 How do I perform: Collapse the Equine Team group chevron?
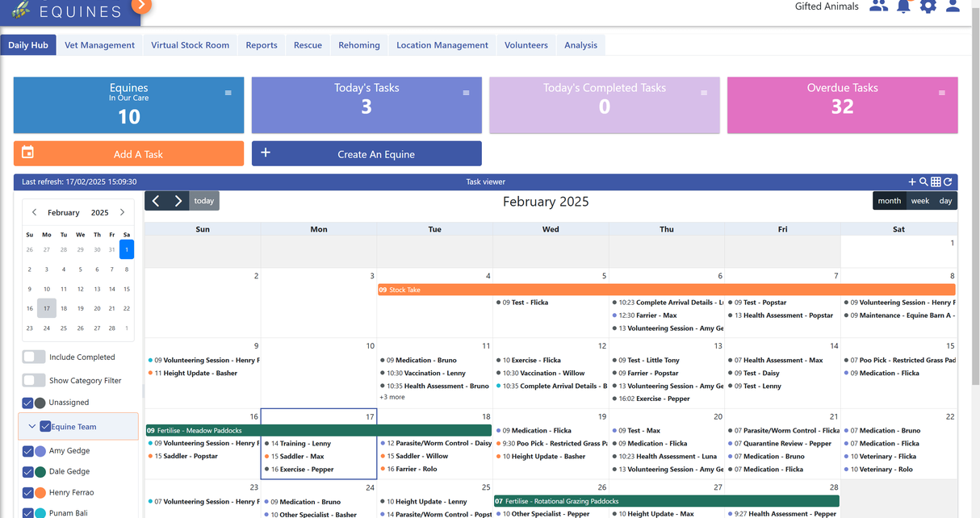(x=32, y=427)
